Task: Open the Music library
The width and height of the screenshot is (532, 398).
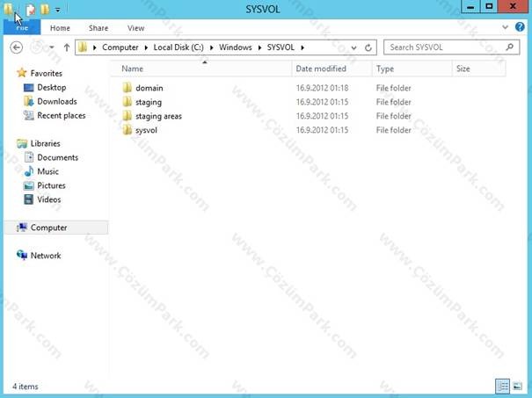Action: point(47,171)
